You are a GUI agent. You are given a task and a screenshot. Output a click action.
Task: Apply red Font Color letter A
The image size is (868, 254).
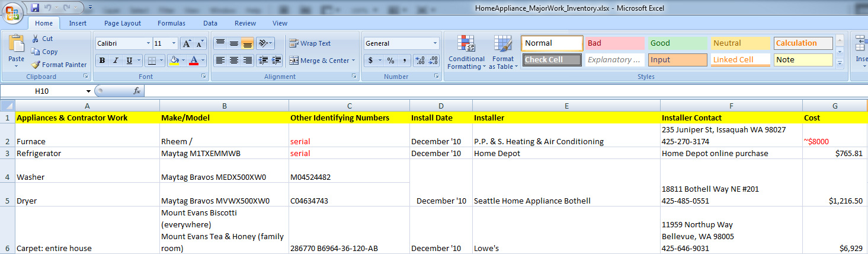(x=194, y=61)
